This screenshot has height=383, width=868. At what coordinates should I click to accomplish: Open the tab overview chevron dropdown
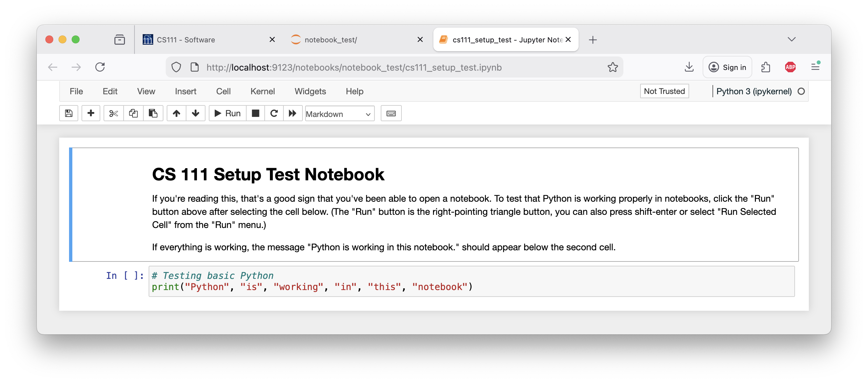tap(791, 39)
